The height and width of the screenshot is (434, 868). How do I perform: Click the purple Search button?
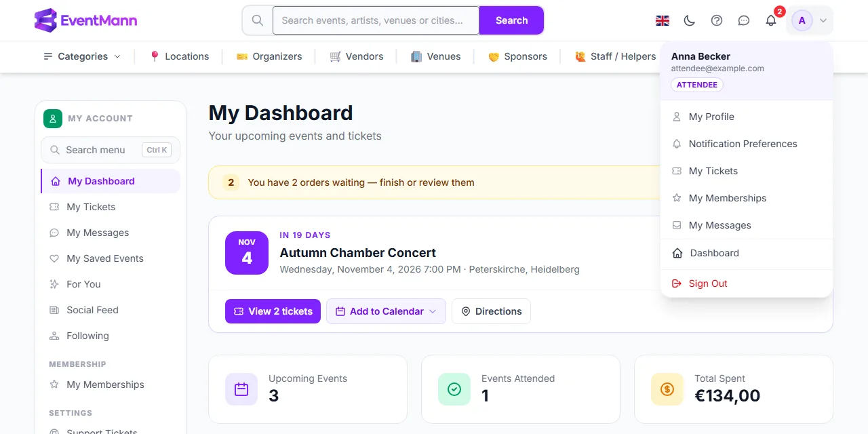(511, 20)
